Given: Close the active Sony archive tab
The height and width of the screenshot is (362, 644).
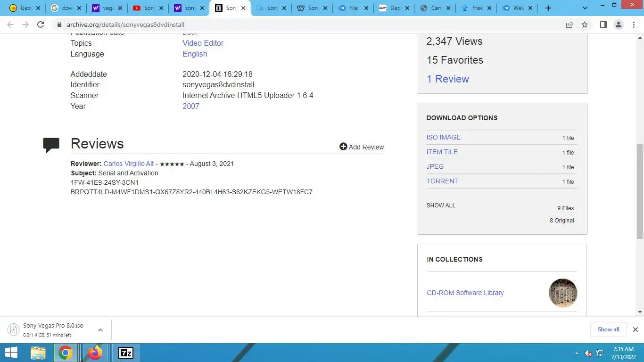Looking at the screenshot, I should point(243,8).
